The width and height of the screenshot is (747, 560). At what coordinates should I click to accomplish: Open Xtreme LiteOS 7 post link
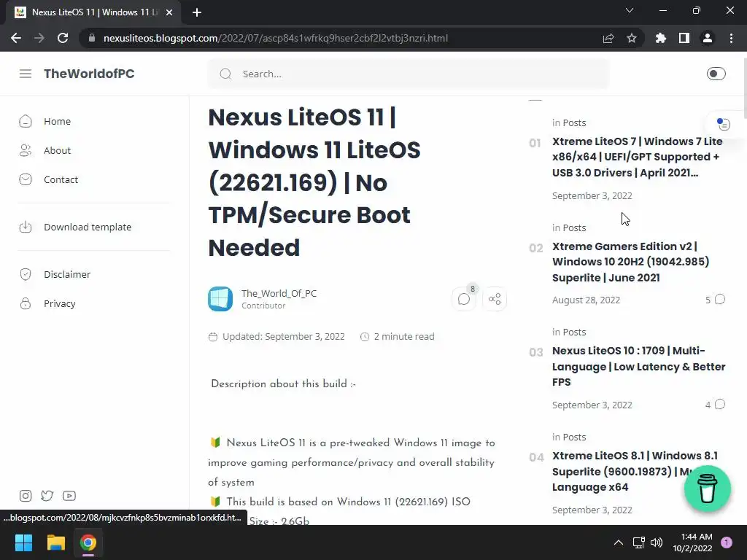(x=638, y=157)
